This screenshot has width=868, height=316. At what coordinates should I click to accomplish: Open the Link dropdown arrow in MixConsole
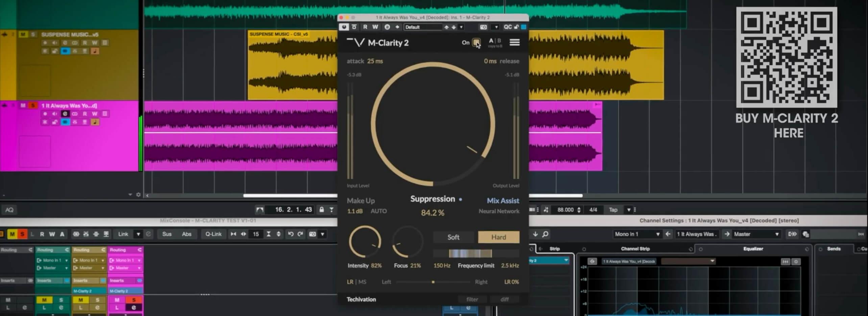tap(138, 234)
